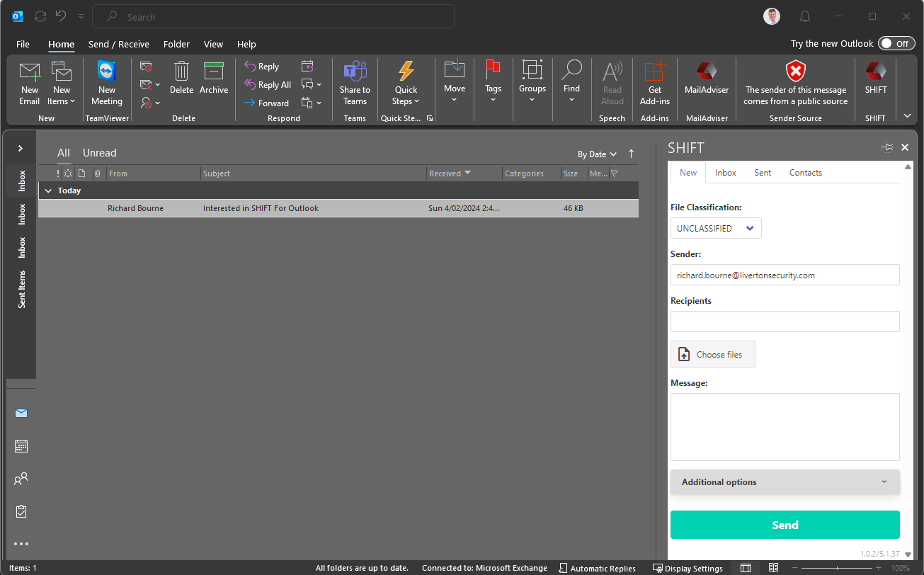924x575 pixels.
Task: Open the notifications bell
Action: 805,16
